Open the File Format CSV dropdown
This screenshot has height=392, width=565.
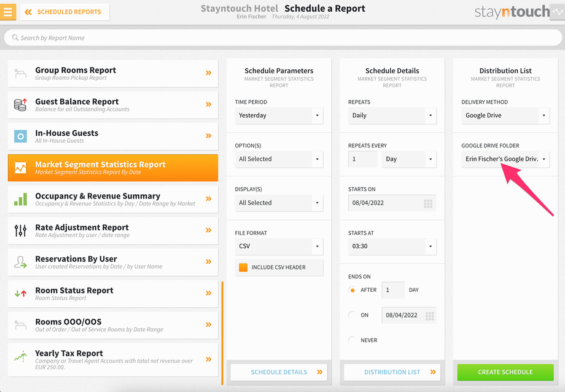(x=279, y=246)
